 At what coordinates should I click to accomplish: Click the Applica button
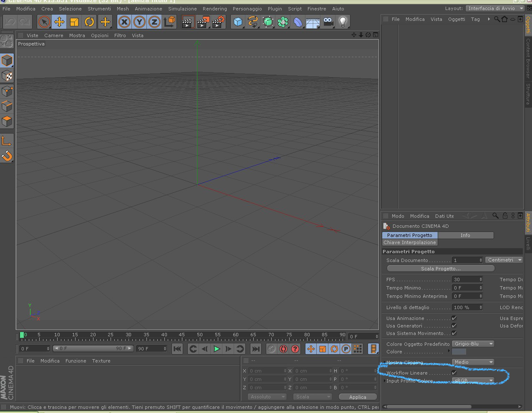tap(358, 397)
